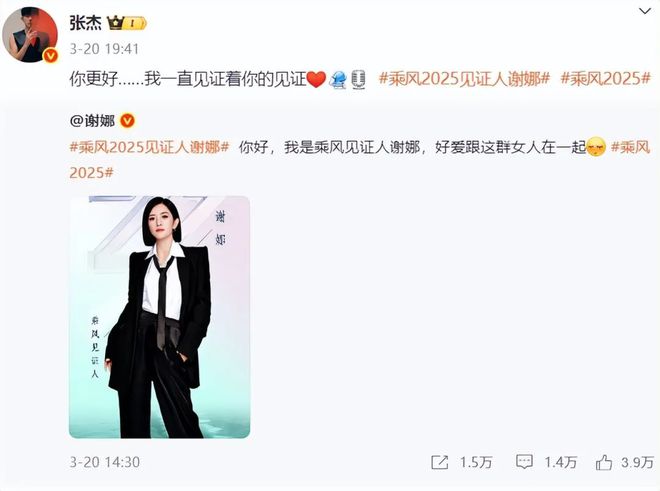
Task: Click the verified badge beside @谢娜
Action: click(128, 121)
